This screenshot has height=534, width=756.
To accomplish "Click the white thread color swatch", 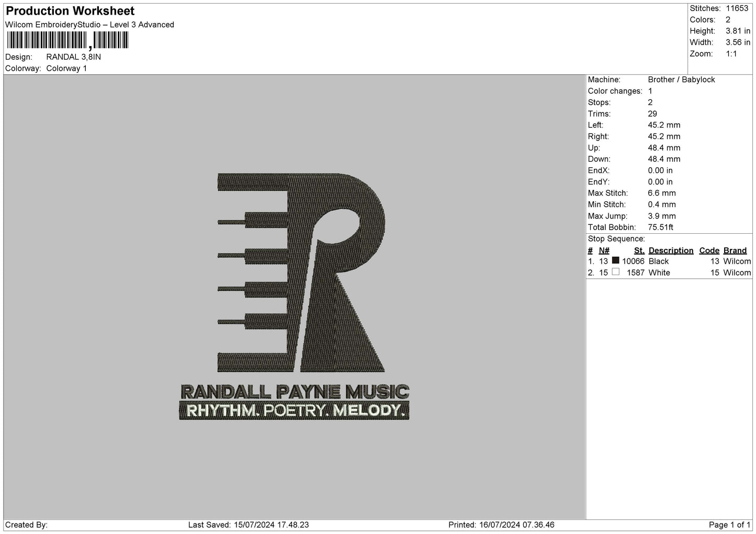I will click(x=616, y=272).
